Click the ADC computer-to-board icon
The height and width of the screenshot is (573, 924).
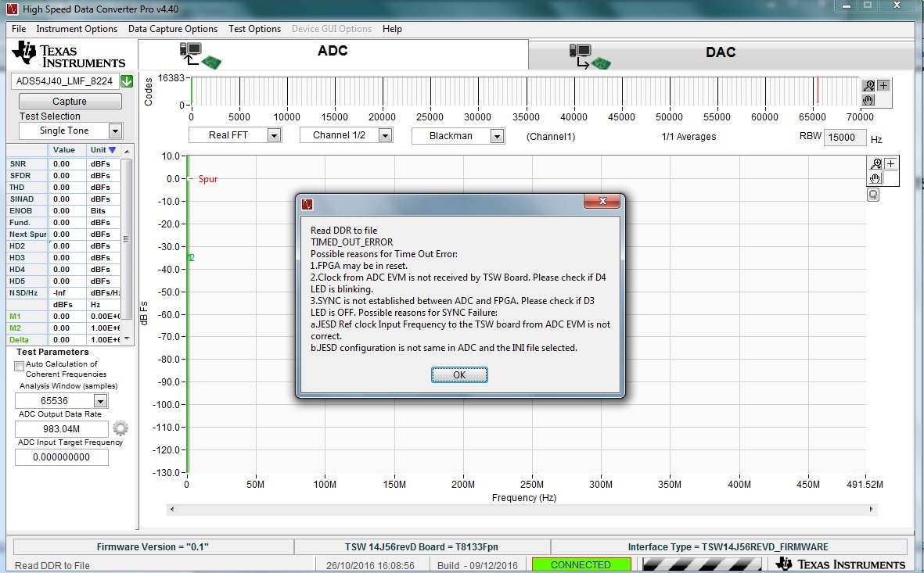pyautogui.click(x=200, y=56)
